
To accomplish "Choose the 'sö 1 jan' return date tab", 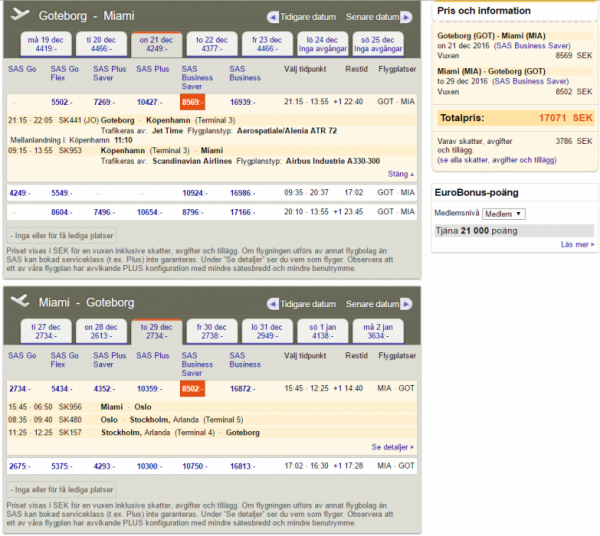I will (322, 332).
